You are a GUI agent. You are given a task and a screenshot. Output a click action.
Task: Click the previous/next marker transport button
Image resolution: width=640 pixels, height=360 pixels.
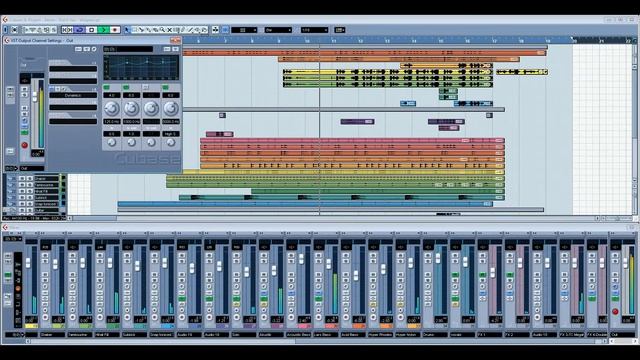click(x=67, y=30)
